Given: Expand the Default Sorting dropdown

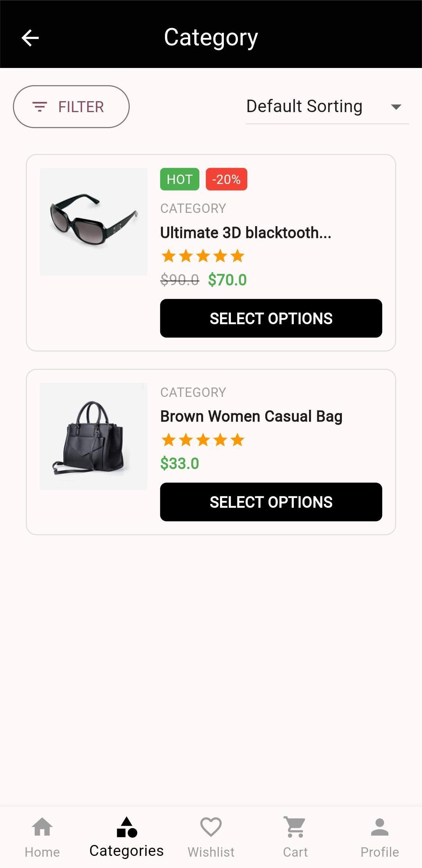Looking at the screenshot, I should [x=304, y=106].
